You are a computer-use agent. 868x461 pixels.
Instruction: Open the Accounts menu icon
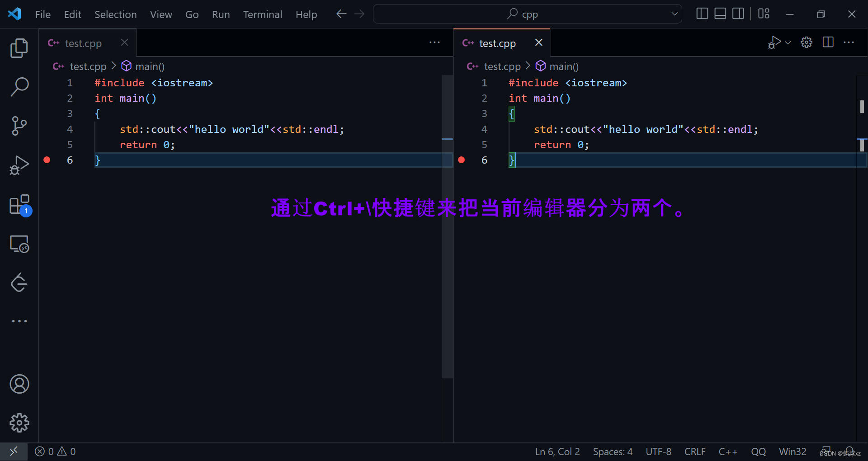[19, 384]
